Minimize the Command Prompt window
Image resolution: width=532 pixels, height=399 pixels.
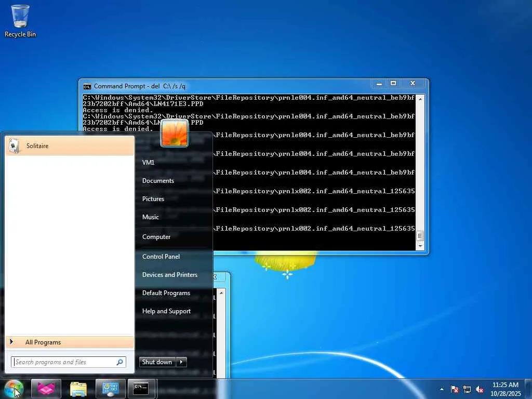click(x=379, y=83)
